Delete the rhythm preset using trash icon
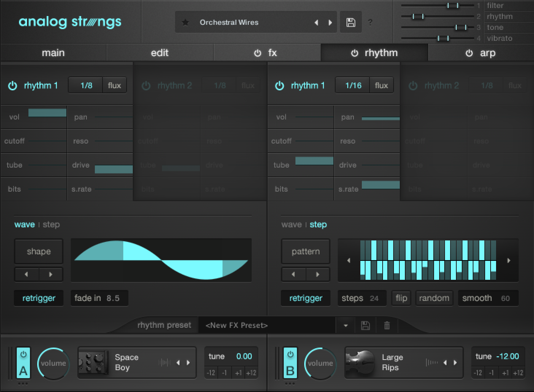The image size is (534, 392). pos(387,325)
